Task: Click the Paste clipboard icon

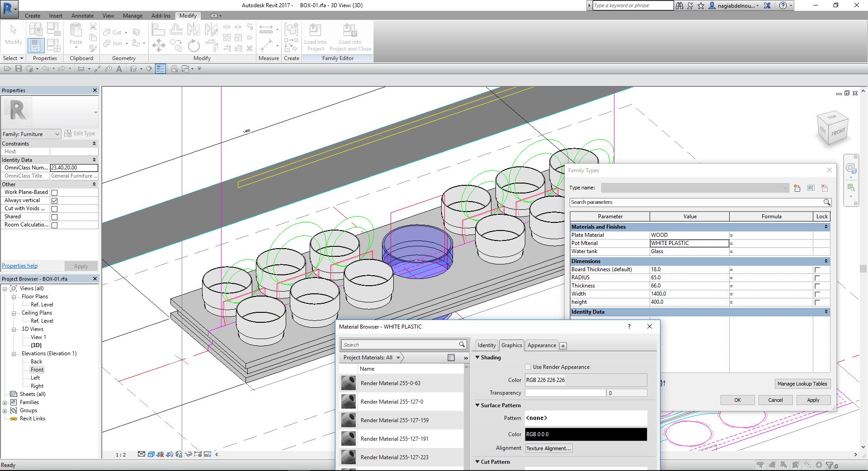Action: pos(76,30)
